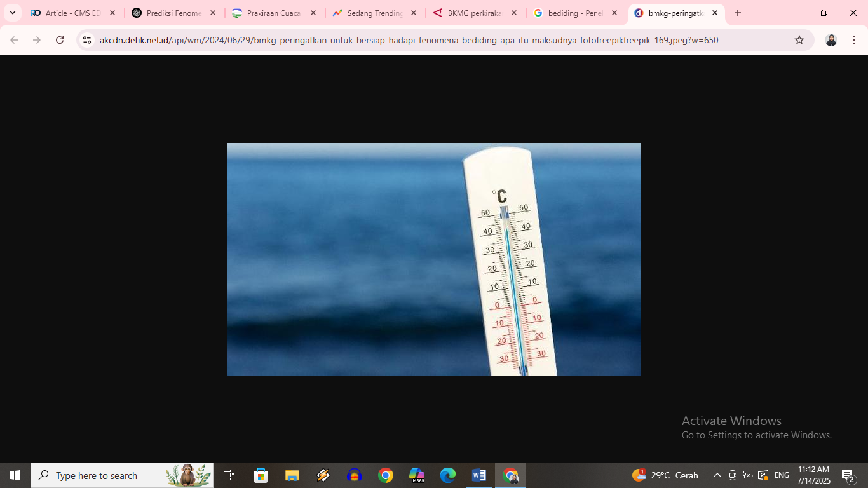Viewport: 868px width, 488px height.
Task: Close the Article - CMS tab
Action: [x=112, y=13]
